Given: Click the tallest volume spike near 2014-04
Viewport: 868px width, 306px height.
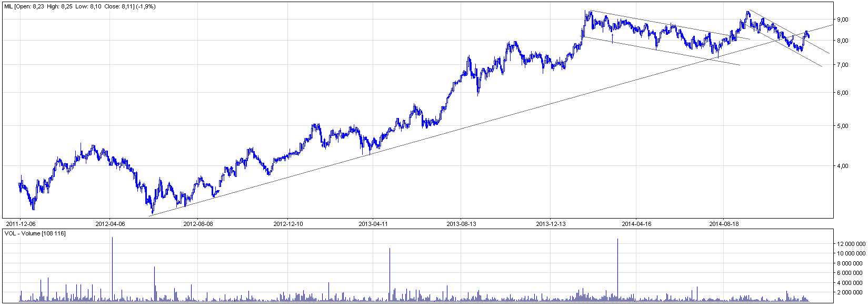Looking at the screenshot, I should point(617,270).
